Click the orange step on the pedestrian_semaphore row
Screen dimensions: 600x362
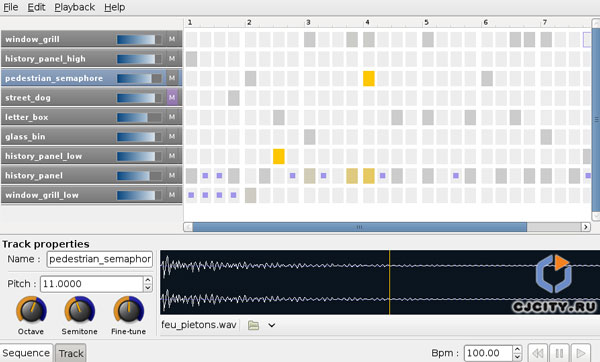pos(368,78)
